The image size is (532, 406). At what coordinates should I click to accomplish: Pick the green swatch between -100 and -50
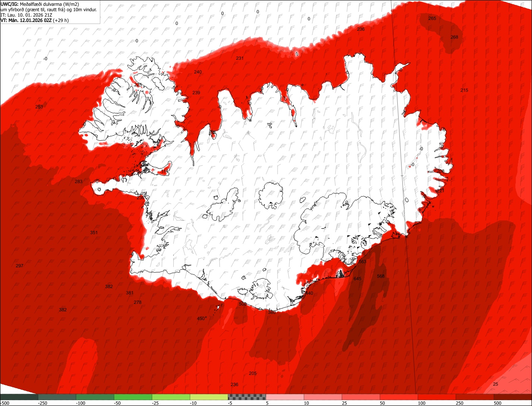[x=95, y=397]
